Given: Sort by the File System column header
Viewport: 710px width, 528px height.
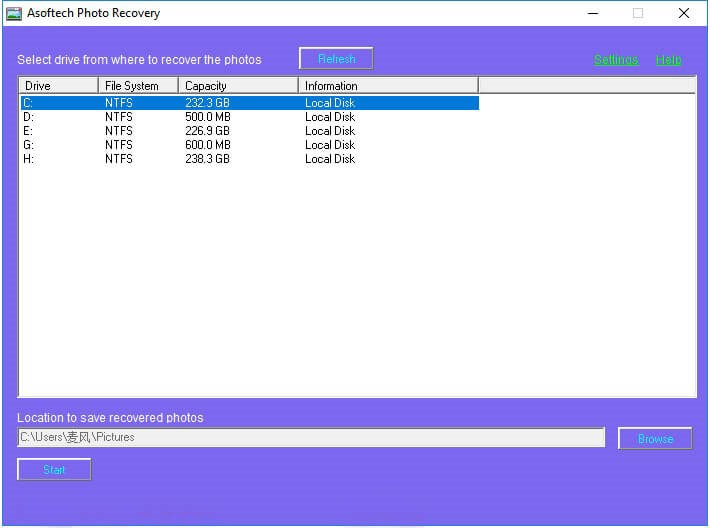Looking at the screenshot, I should click(x=138, y=86).
